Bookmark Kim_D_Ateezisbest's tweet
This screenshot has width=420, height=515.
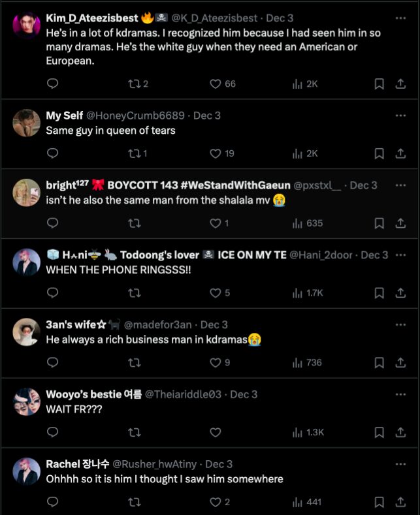point(379,84)
